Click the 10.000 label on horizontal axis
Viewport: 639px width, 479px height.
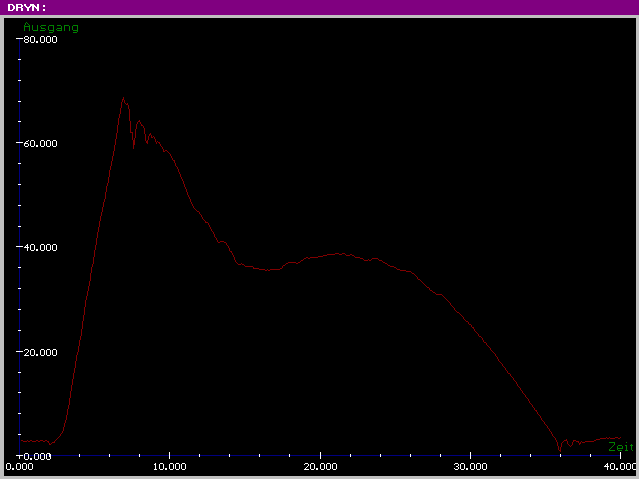point(170,466)
